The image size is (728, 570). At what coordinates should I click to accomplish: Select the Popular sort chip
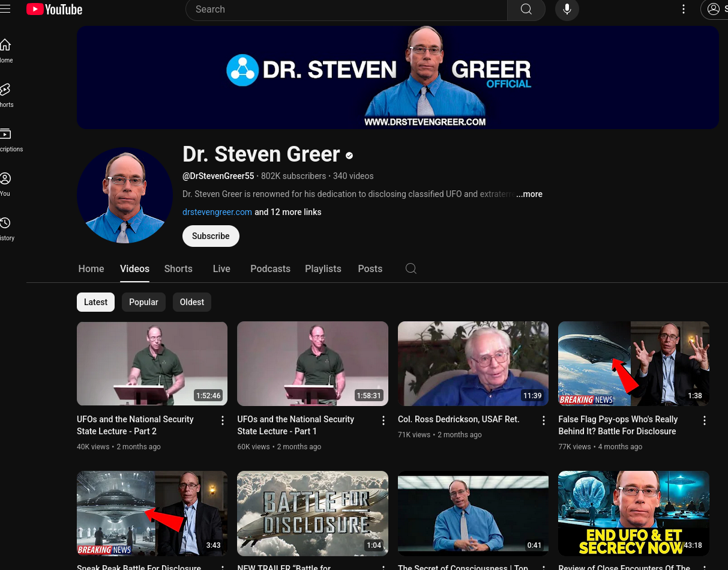143,302
